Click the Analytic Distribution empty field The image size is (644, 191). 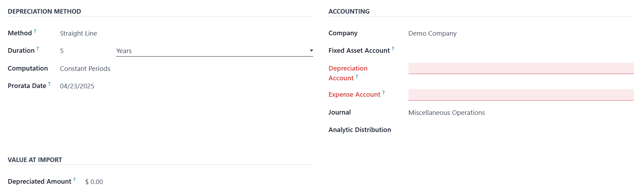[x=521, y=130]
